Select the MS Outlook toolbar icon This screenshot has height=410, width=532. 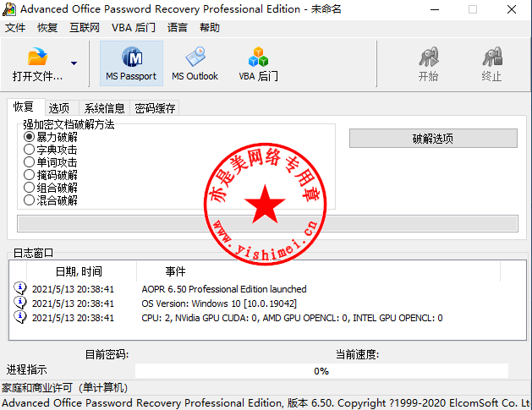195,57
